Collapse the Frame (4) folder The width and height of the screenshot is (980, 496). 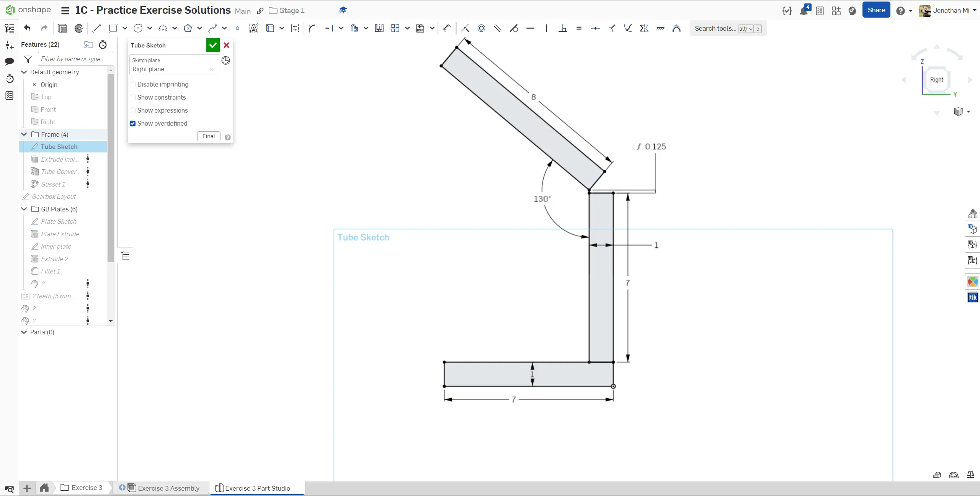click(24, 134)
